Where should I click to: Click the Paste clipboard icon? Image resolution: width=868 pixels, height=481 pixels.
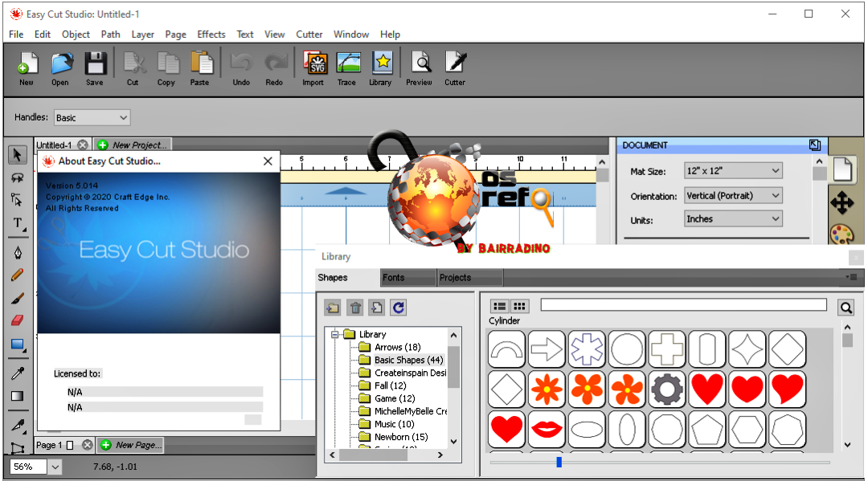point(200,68)
